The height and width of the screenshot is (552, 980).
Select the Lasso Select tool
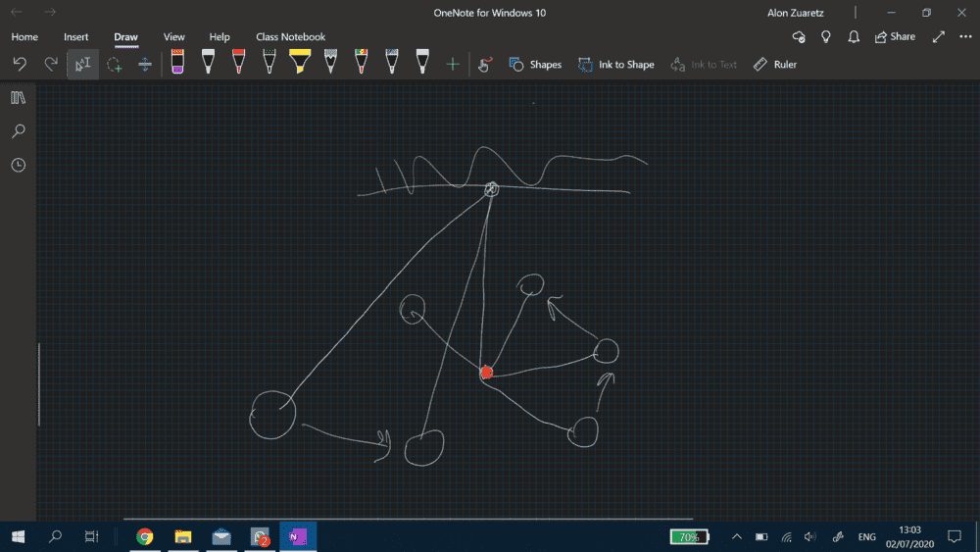click(115, 65)
